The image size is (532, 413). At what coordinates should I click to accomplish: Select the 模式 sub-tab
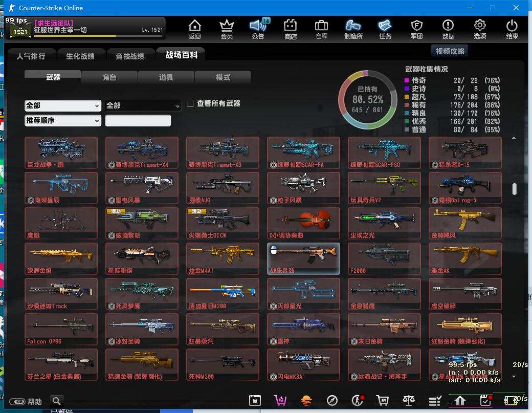click(x=223, y=77)
